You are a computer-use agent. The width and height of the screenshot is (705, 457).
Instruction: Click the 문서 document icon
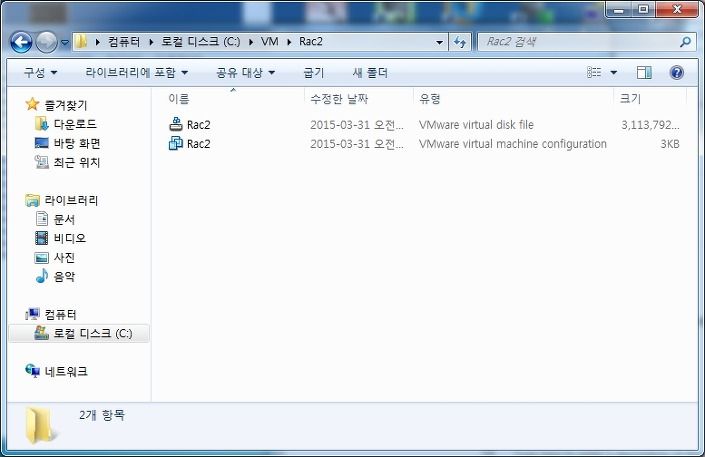42,219
